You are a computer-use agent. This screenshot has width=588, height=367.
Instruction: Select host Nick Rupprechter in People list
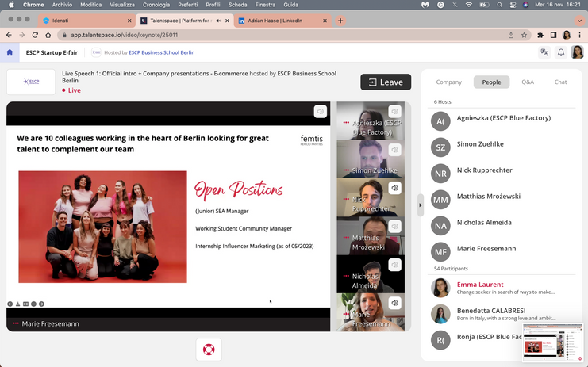[502, 174]
